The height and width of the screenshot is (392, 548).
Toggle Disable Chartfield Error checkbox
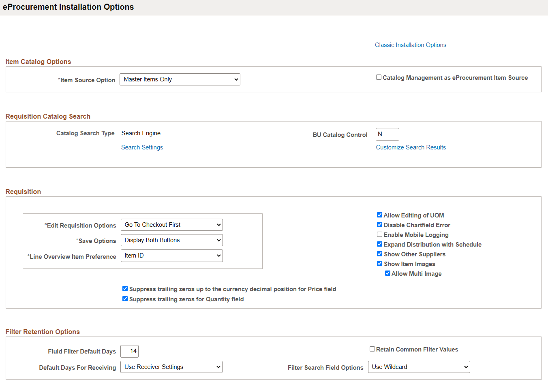[379, 225]
